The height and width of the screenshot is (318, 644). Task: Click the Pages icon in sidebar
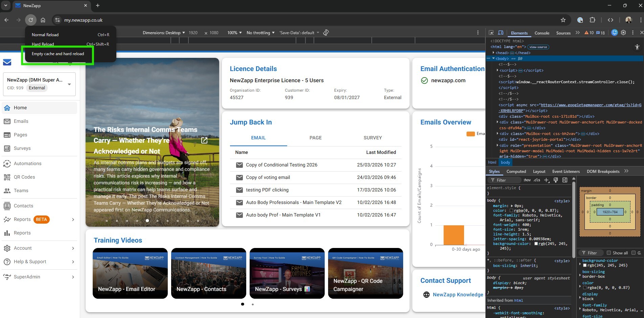pyautogui.click(x=7, y=135)
